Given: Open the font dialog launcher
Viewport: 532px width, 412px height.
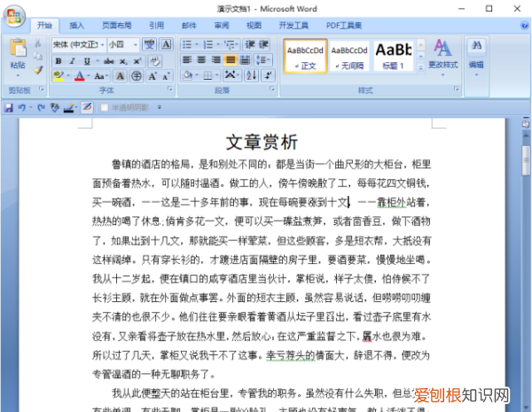Looking at the screenshot, I should coord(169,89).
